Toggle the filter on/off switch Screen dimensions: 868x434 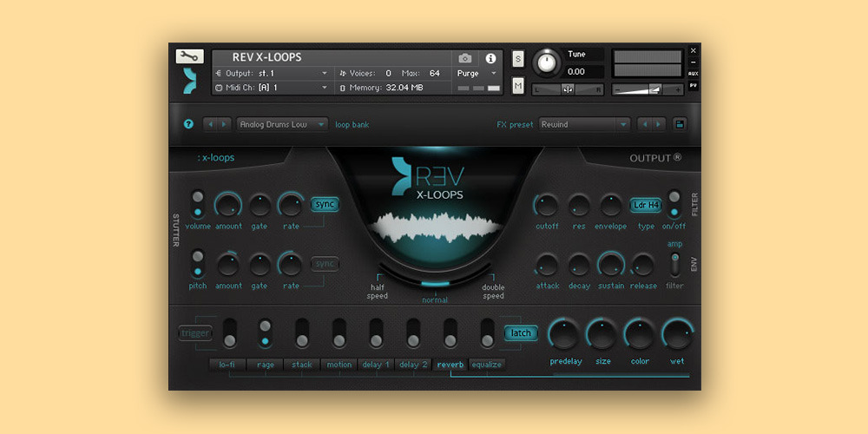[x=674, y=203]
